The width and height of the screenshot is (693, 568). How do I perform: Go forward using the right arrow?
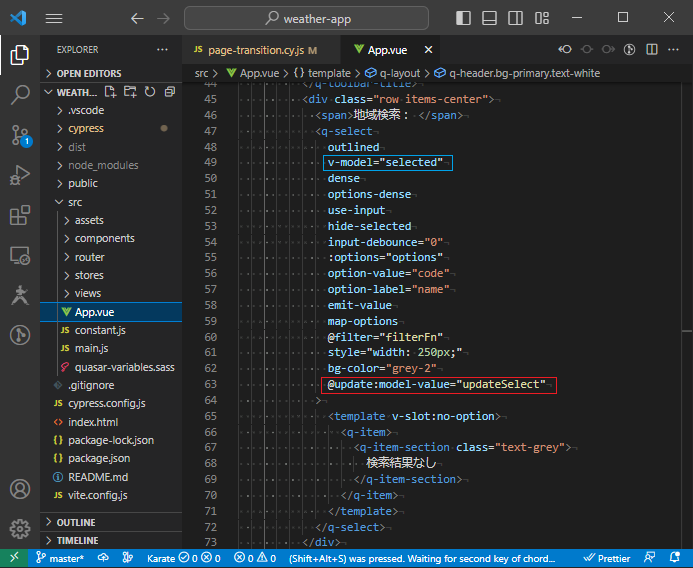164,18
